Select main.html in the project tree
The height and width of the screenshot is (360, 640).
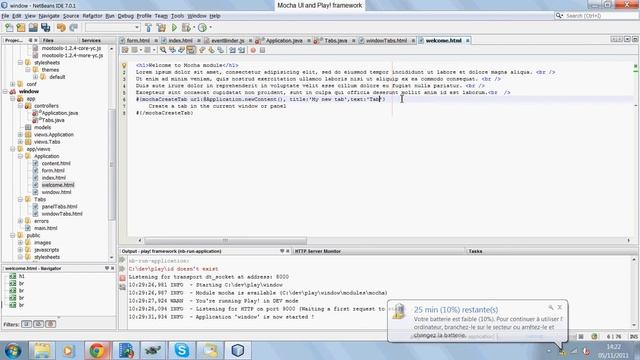pyautogui.click(x=45, y=228)
